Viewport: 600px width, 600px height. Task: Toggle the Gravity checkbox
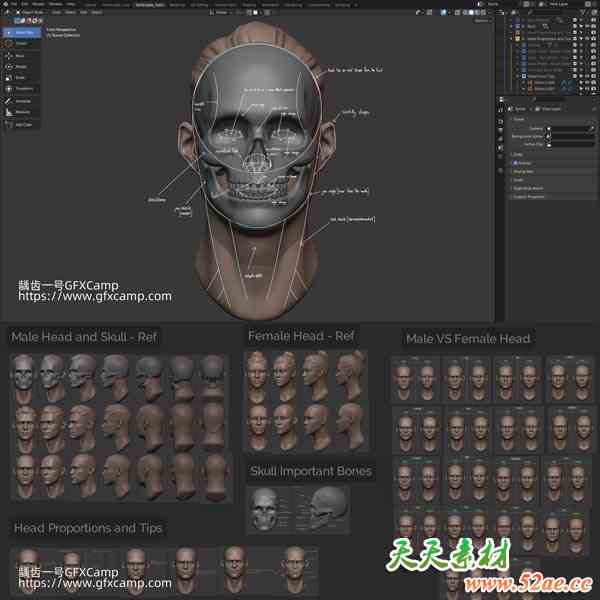[515, 163]
